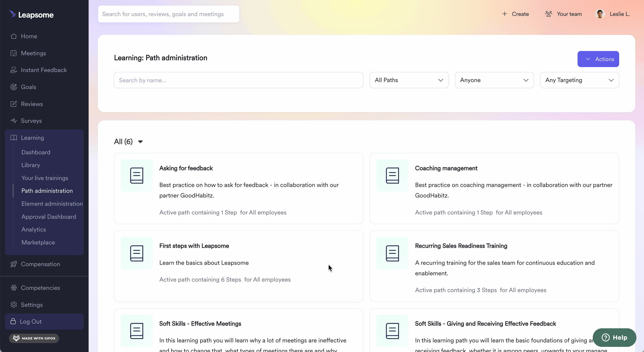Open Settings via gear icon
Viewport: 644px width, 352px height.
click(x=14, y=305)
